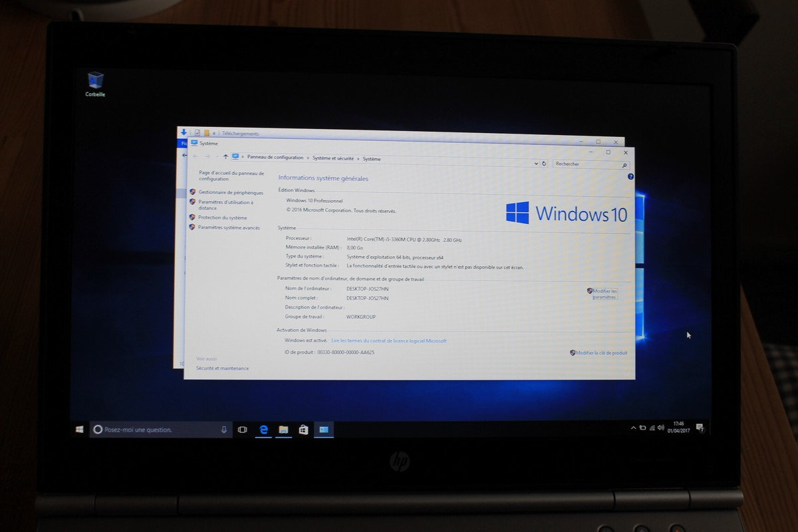This screenshot has width=798, height=532.
Task: Click the Informations système générales heading
Action: click(x=323, y=178)
